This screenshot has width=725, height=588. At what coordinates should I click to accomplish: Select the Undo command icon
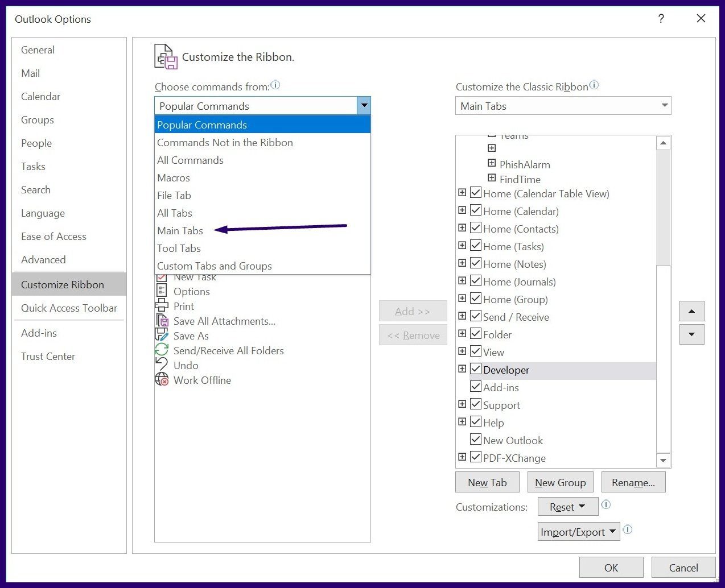pos(162,365)
